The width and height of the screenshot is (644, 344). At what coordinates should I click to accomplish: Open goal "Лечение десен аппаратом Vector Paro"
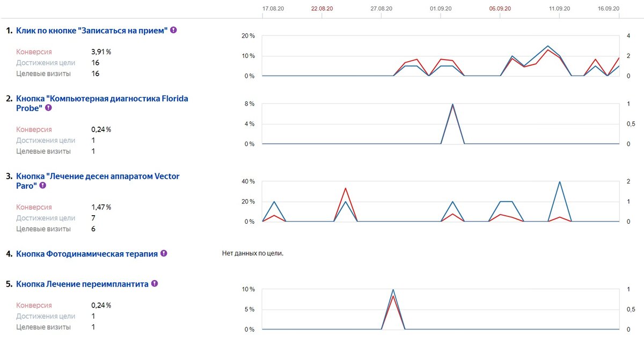pos(98,181)
